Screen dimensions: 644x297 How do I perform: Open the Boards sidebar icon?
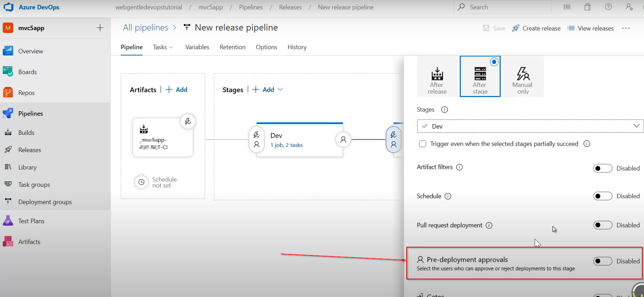[x=8, y=72]
